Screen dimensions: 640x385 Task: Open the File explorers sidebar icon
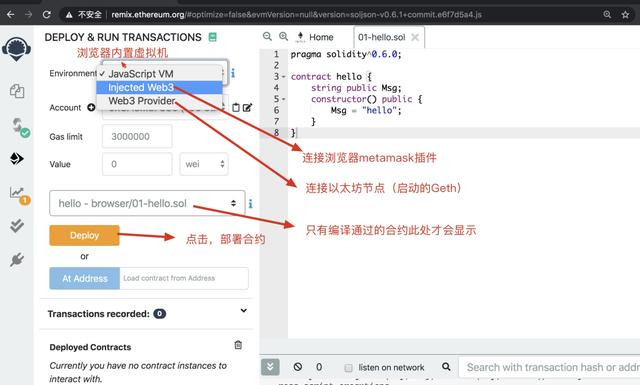coord(17,91)
